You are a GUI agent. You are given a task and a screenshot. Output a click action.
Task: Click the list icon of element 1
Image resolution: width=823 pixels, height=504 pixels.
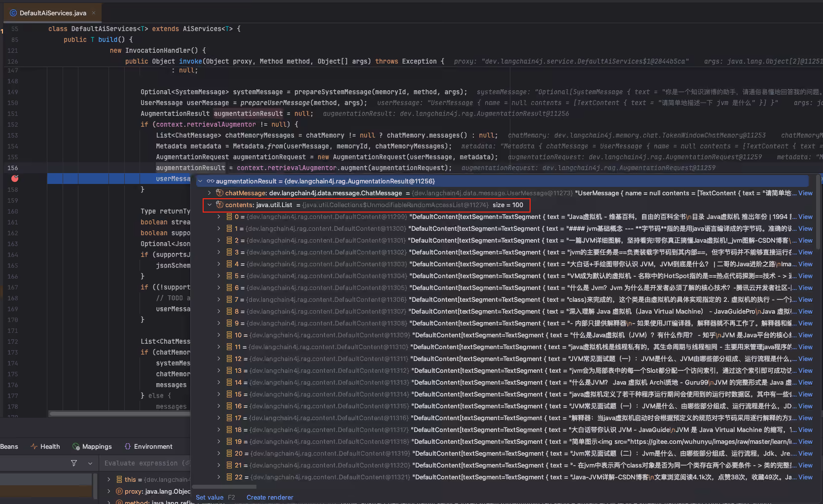tap(229, 228)
